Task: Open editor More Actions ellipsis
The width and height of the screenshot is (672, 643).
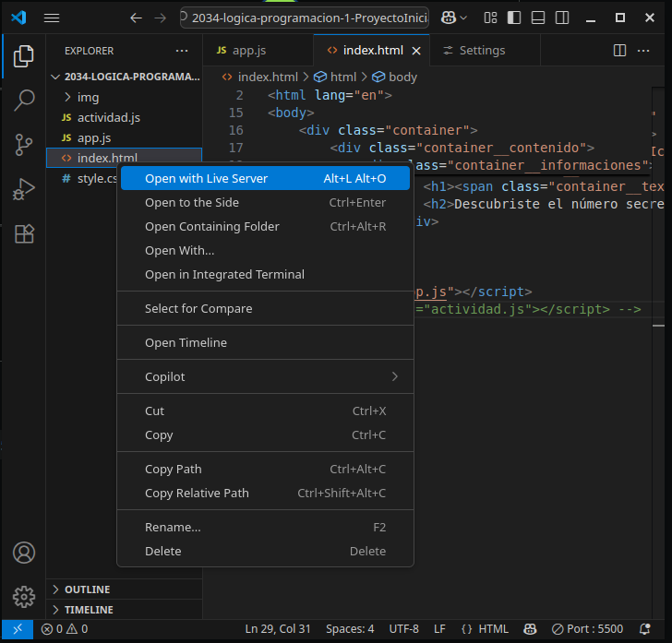Action: 643,51
